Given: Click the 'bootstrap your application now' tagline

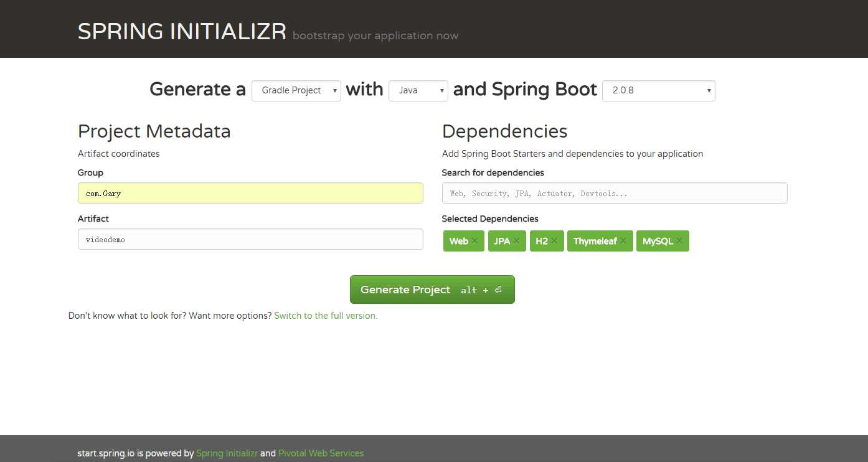Looking at the screenshot, I should (x=375, y=36).
